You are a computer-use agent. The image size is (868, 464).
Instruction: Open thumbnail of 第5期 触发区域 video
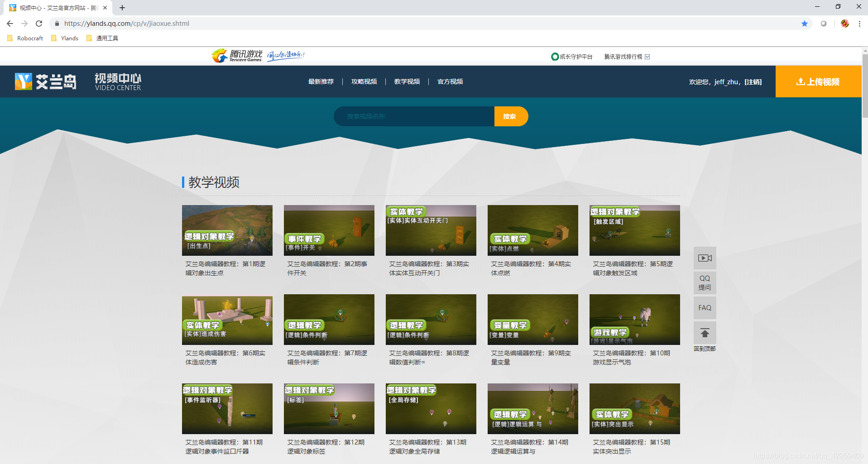point(635,230)
